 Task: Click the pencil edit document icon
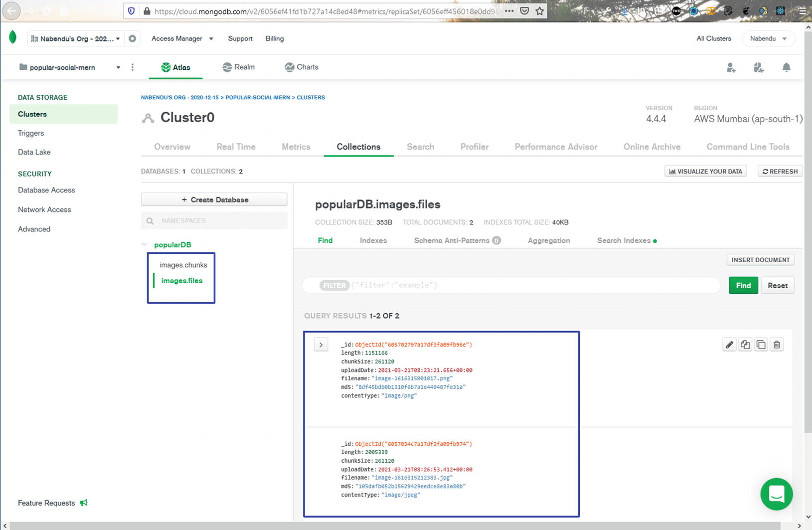(729, 345)
